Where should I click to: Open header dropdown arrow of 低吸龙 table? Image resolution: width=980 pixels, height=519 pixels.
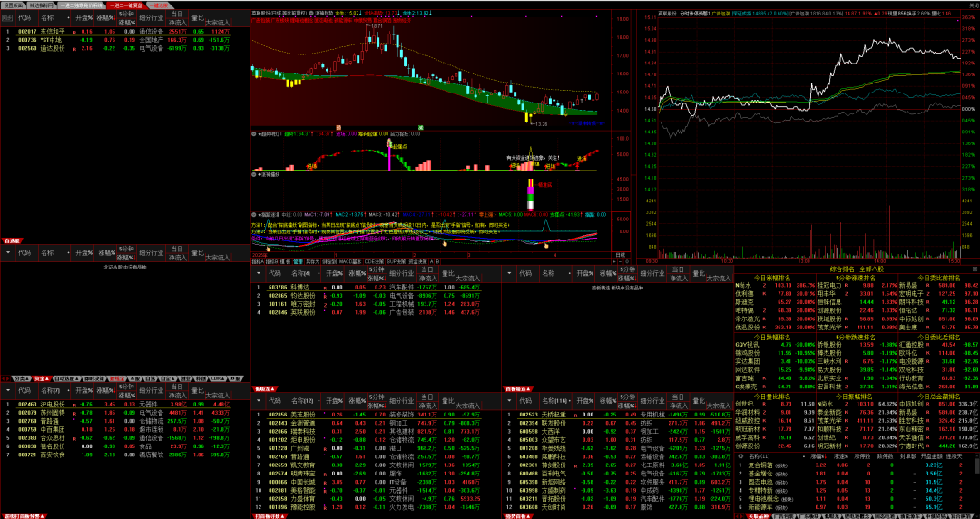point(258,273)
